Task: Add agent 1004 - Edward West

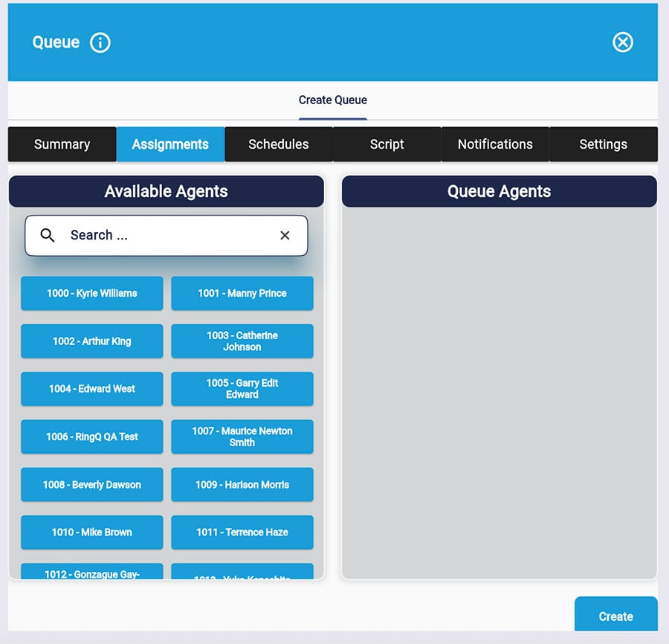Action: click(x=92, y=389)
